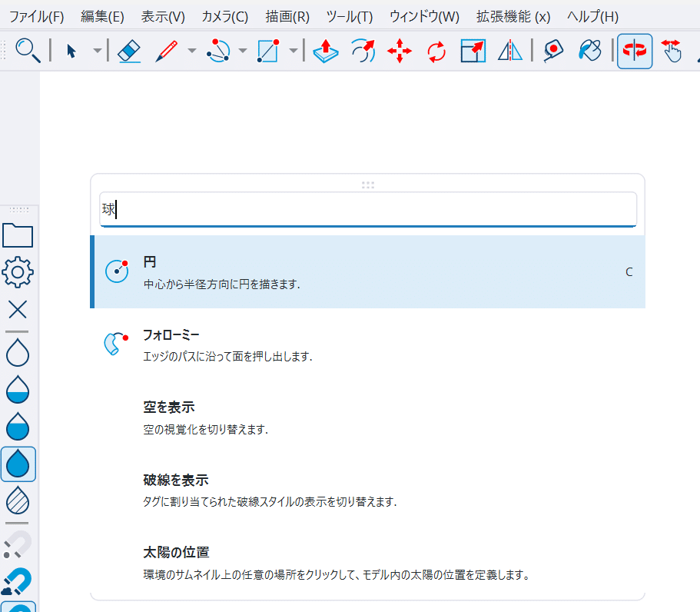Image resolution: width=700 pixels, height=612 pixels.
Task: Toggle the grey magnet with dots icon
Action: 18,545
